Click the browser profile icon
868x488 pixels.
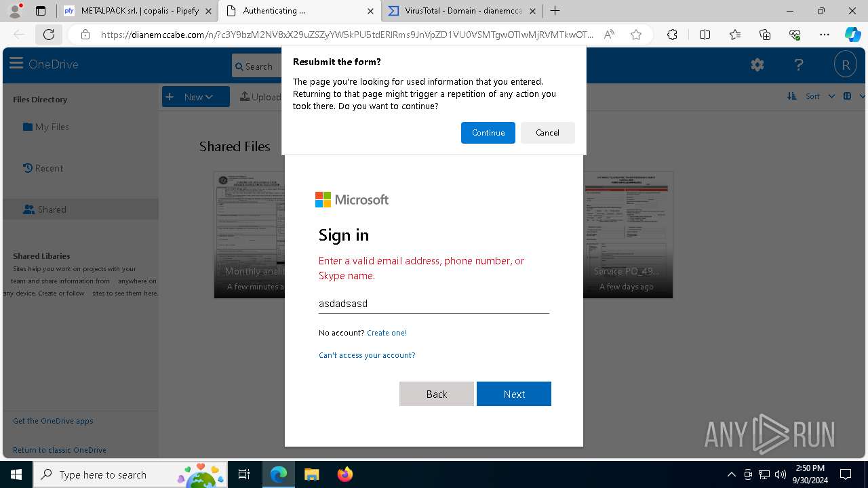[15, 11]
